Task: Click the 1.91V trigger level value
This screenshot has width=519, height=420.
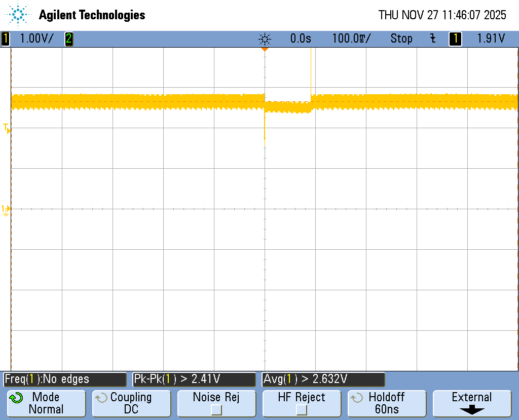Action: [x=491, y=39]
